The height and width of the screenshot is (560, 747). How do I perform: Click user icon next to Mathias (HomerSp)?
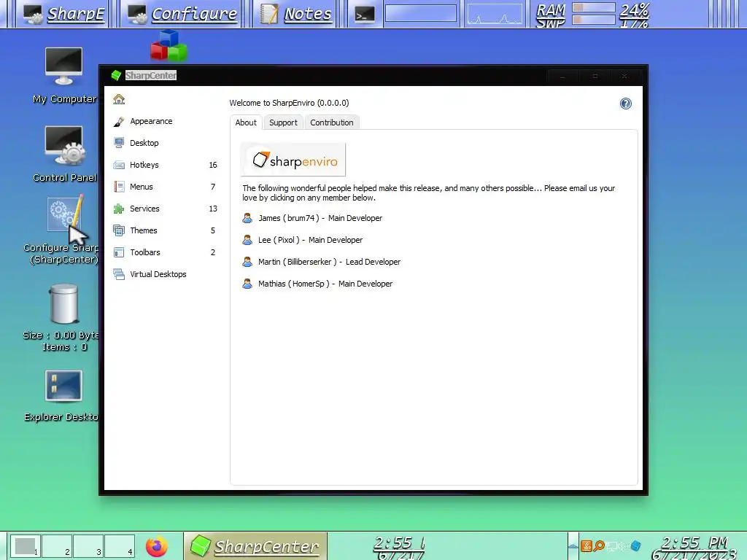pos(247,284)
